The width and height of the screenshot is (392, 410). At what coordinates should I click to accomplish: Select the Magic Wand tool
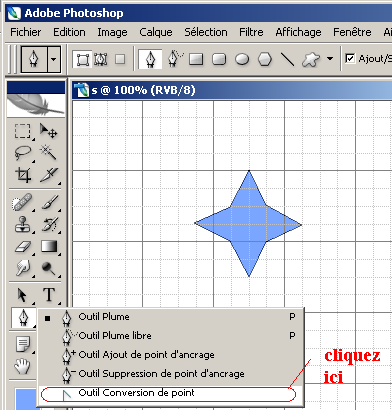[x=49, y=153]
